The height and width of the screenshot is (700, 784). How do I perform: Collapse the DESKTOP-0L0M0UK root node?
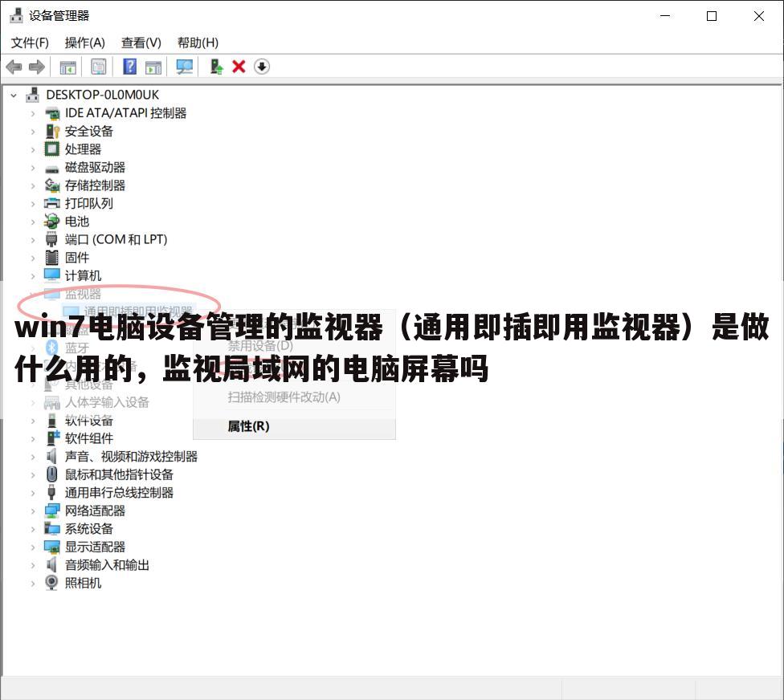point(14,95)
